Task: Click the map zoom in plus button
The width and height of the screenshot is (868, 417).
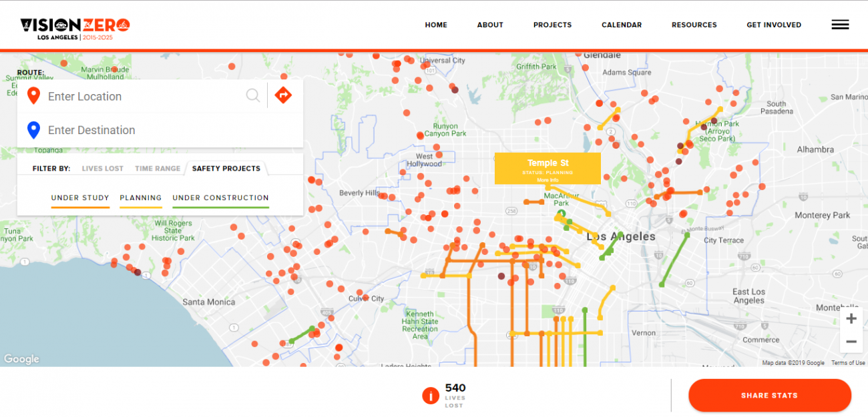Action: point(851,319)
